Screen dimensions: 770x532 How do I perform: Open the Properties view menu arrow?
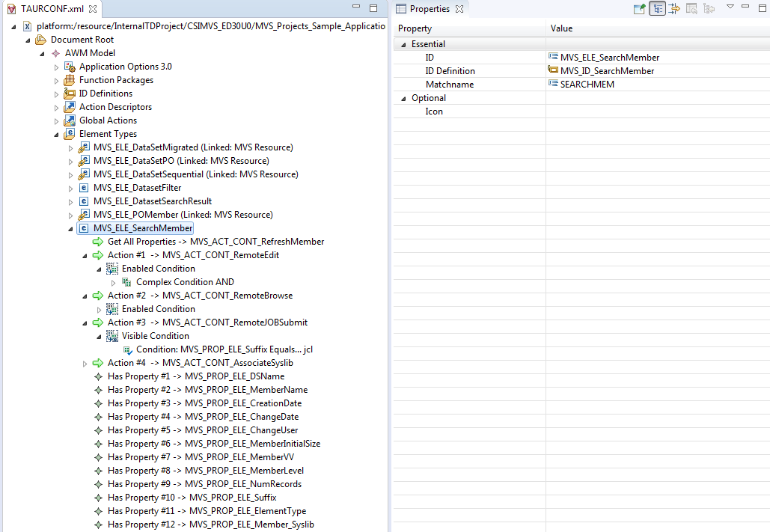click(730, 7)
